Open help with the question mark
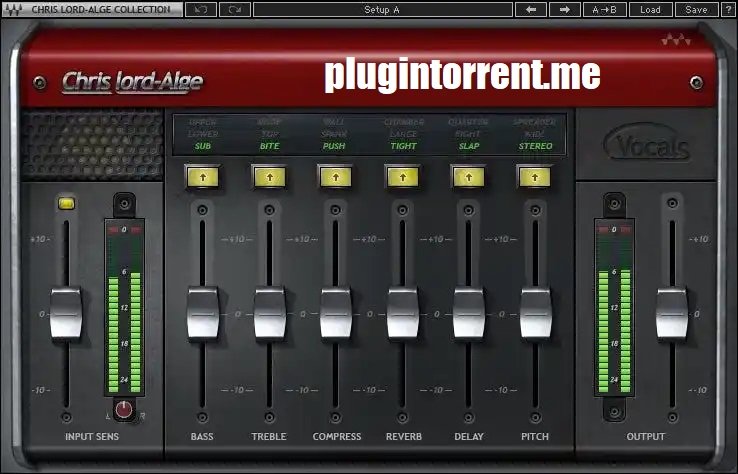Screen dimensions: 738x474 point(728,9)
